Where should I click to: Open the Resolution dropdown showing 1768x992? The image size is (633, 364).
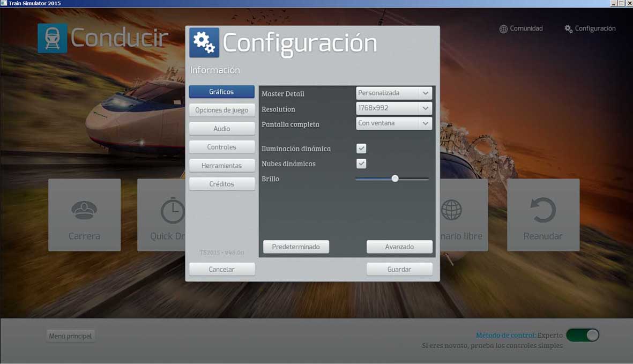point(394,108)
